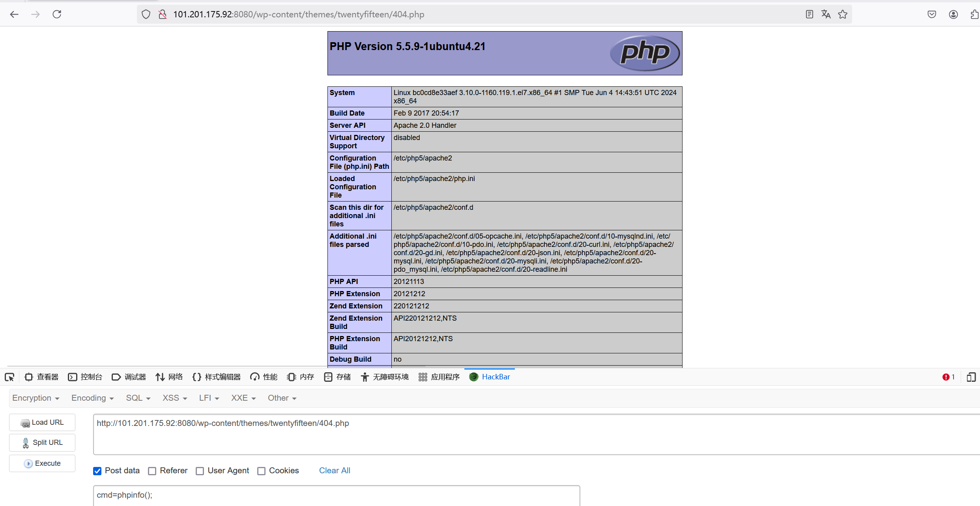
Task: Toggle reader view icon in address bar
Action: click(x=809, y=15)
